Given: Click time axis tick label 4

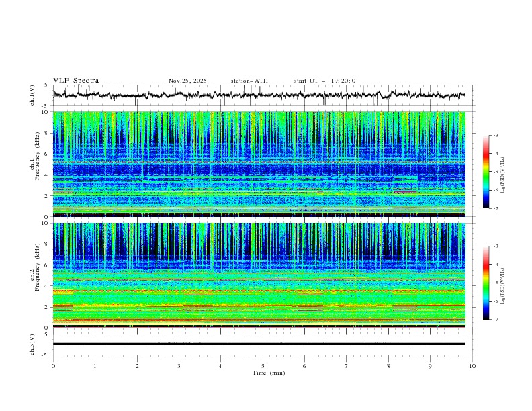Looking at the screenshot, I should click(x=220, y=366).
